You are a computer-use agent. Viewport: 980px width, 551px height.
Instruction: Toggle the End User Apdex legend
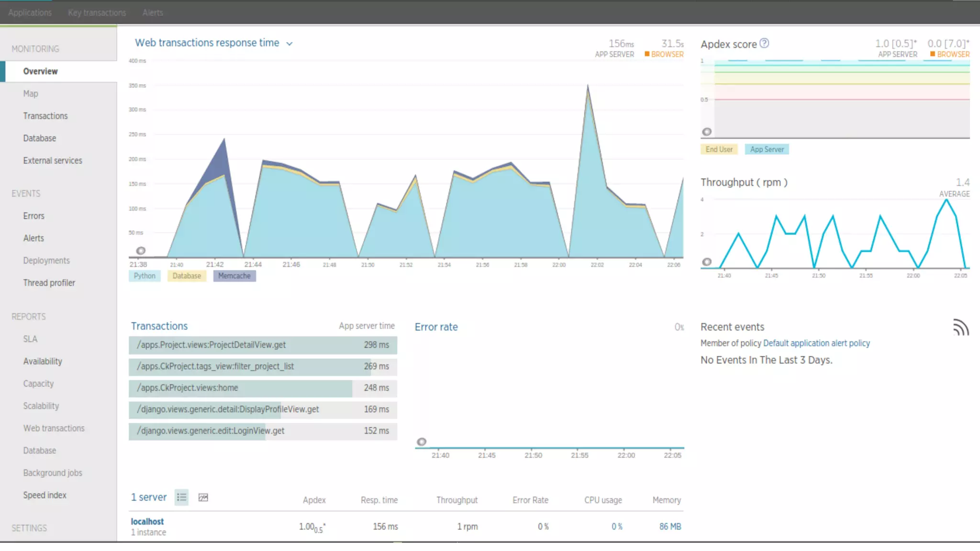[x=719, y=149]
